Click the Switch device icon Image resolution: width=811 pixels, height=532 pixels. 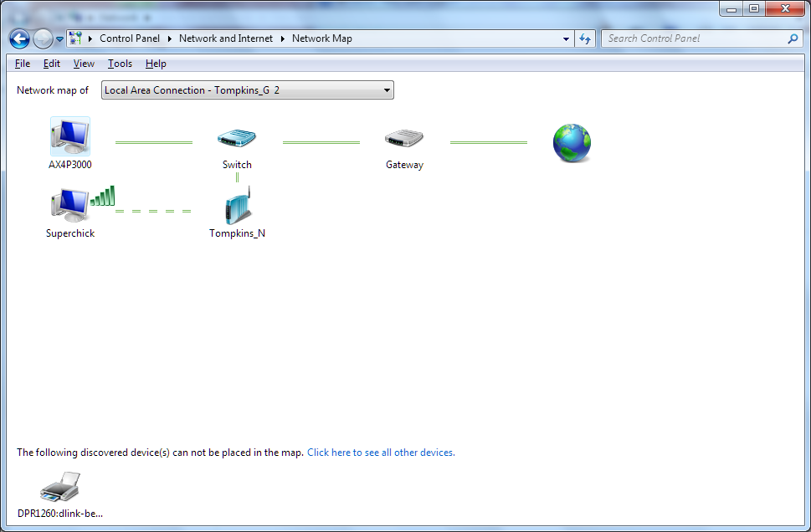pyautogui.click(x=237, y=139)
